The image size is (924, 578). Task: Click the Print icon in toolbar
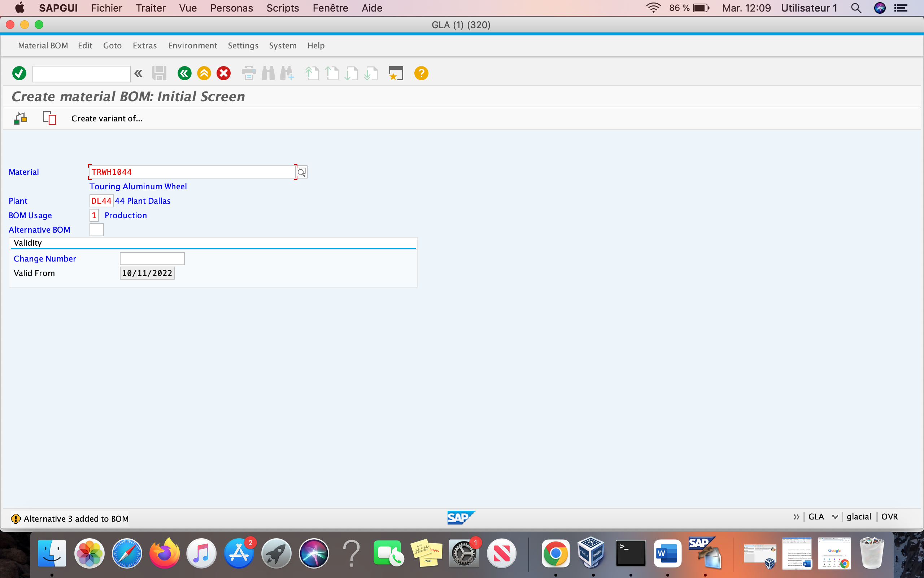249,73
